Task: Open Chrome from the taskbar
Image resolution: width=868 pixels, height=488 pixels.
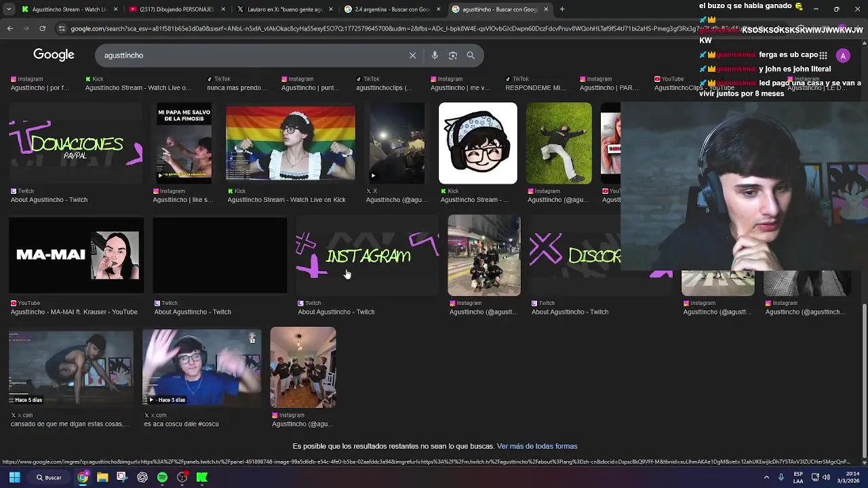Action: [x=83, y=477]
